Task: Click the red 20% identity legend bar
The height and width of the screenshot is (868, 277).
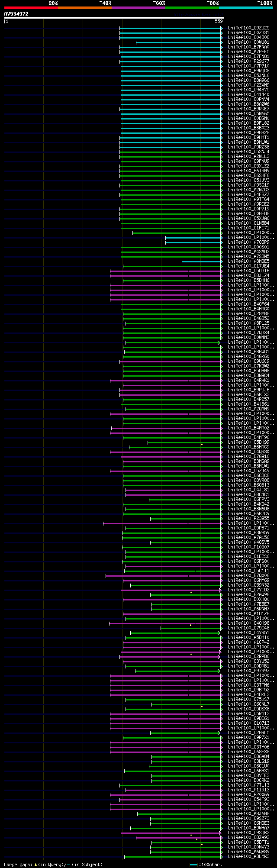Action: click(x=31, y=8)
